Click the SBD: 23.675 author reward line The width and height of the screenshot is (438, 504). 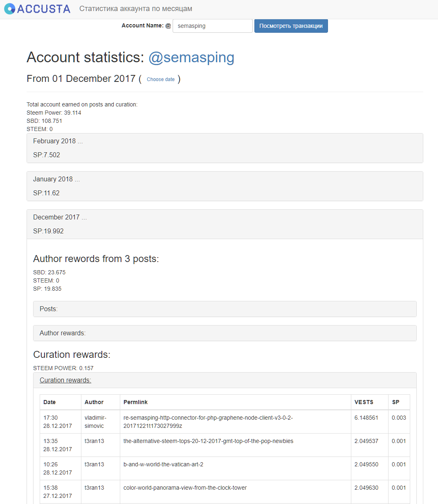click(49, 272)
